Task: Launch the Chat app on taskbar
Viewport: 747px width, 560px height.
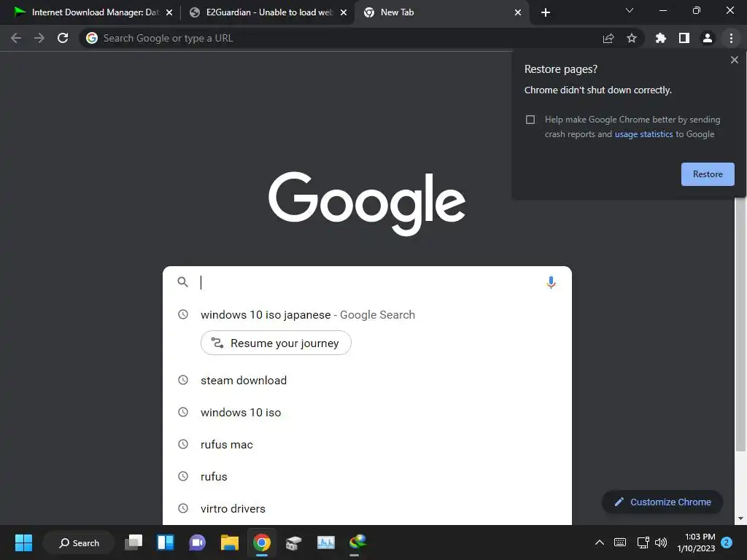Action: click(x=197, y=542)
